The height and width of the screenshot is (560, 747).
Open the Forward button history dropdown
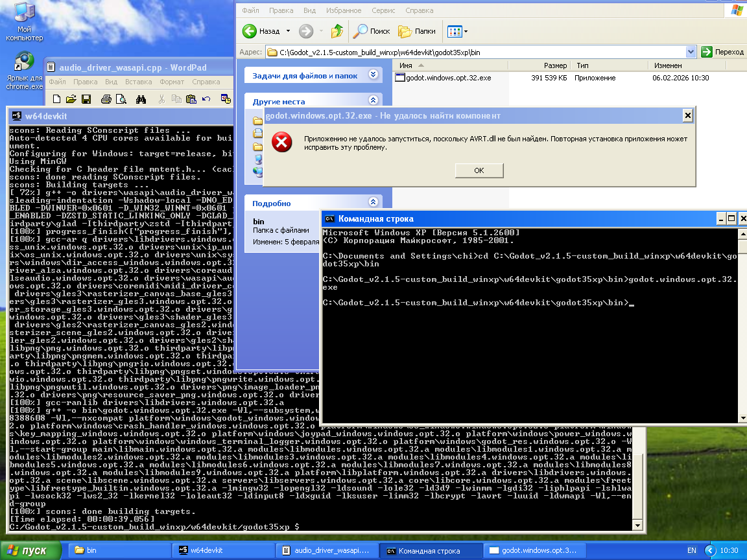pyautogui.click(x=321, y=31)
